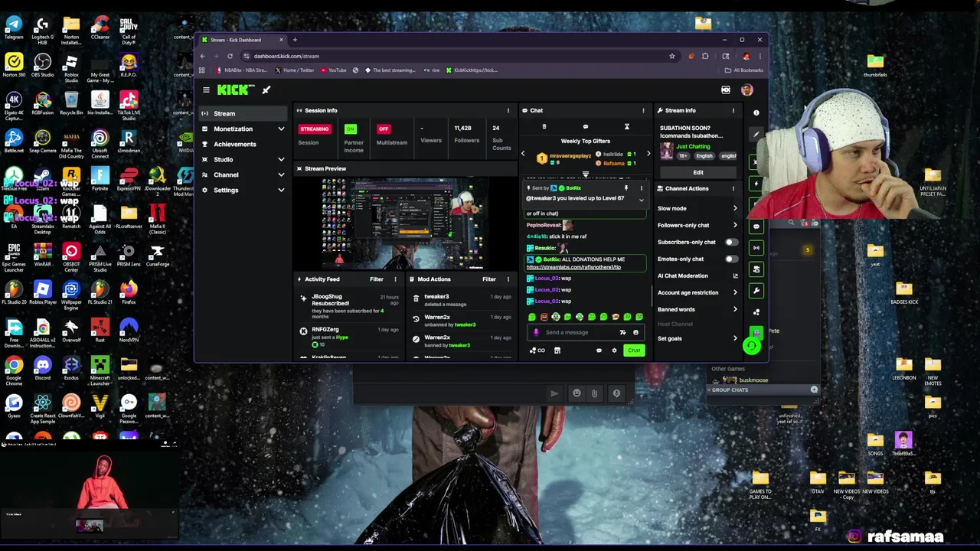The image size is (980, 551).
Task: Open the Home / Twitter bookmark
Action: tap(295, 70)
